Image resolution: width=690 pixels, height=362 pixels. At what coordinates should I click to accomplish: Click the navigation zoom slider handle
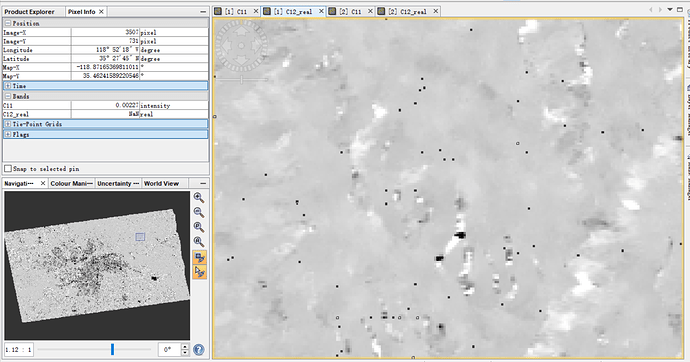[113, 349]
